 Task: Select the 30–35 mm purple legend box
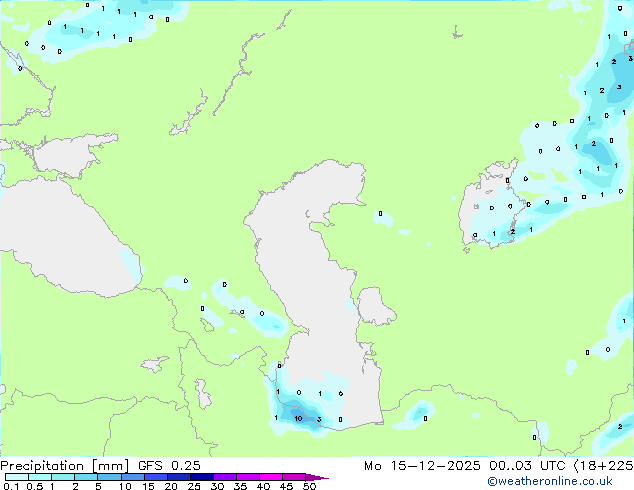[x=224, y=477]
